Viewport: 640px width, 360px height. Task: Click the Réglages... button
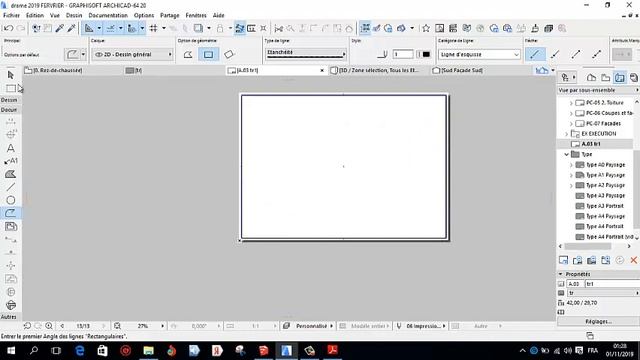click(598, 322)
